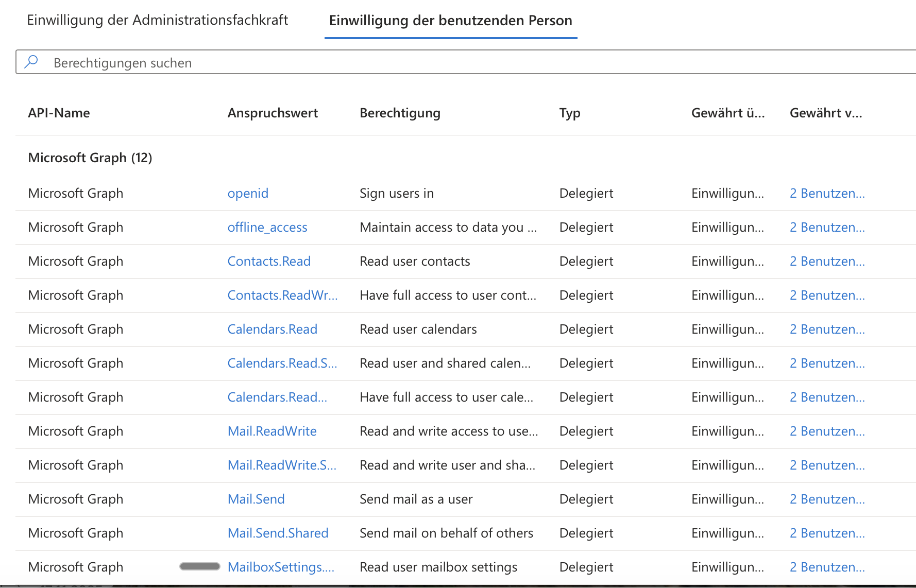Click the Anspruchswert column header

[273, 113]
